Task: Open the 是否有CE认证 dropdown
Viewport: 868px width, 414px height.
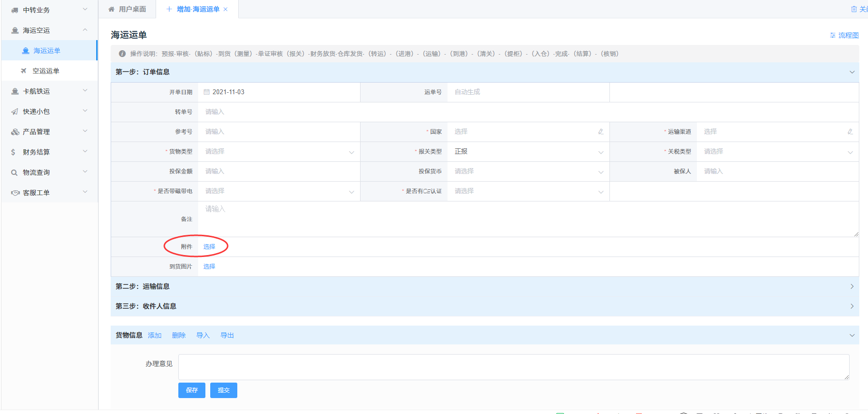Action: [x=529, y=191]
